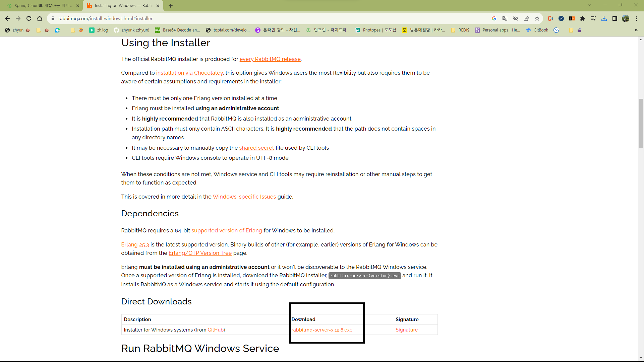Image resolution: width=644 pixels, height=362 pixels.
Task: Follow the installation via Chocolatey link
Action: 189,73
